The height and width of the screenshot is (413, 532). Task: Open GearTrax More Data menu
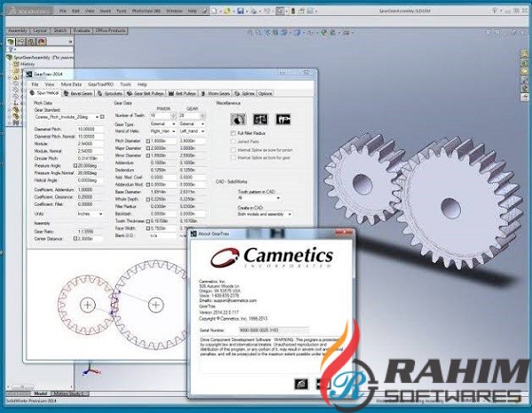click(71, 84)
